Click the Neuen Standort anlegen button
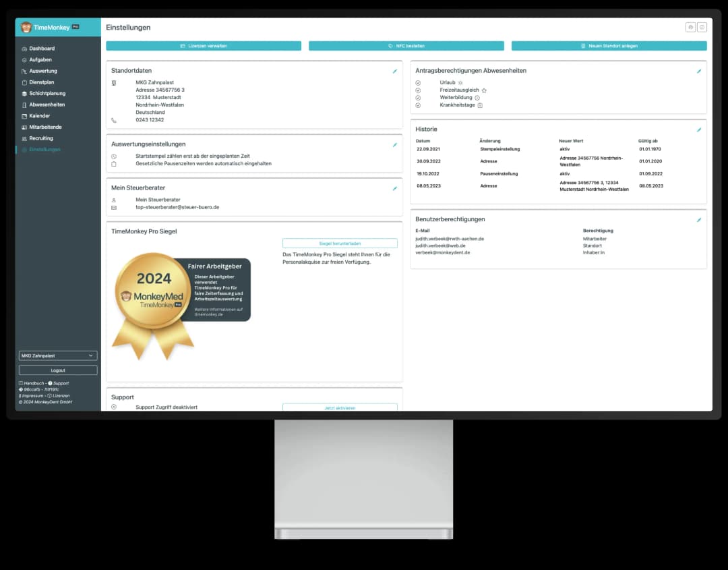This screenshot has width=728, height=570. point(609,46)
